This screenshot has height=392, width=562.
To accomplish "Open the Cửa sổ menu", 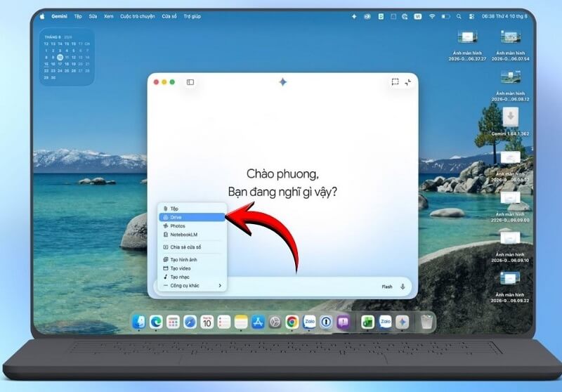I will pos(169,16).
